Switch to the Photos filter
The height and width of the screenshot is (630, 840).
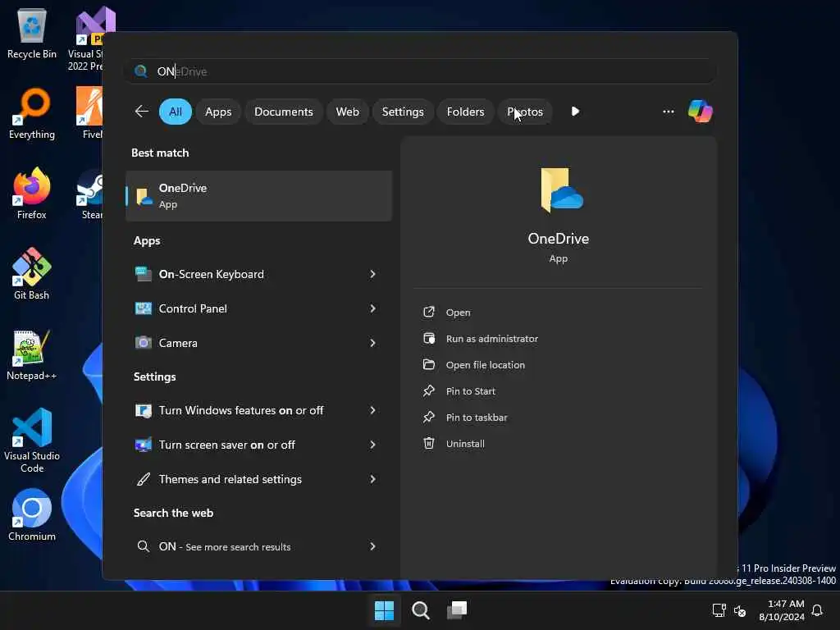tap(525, 112)
